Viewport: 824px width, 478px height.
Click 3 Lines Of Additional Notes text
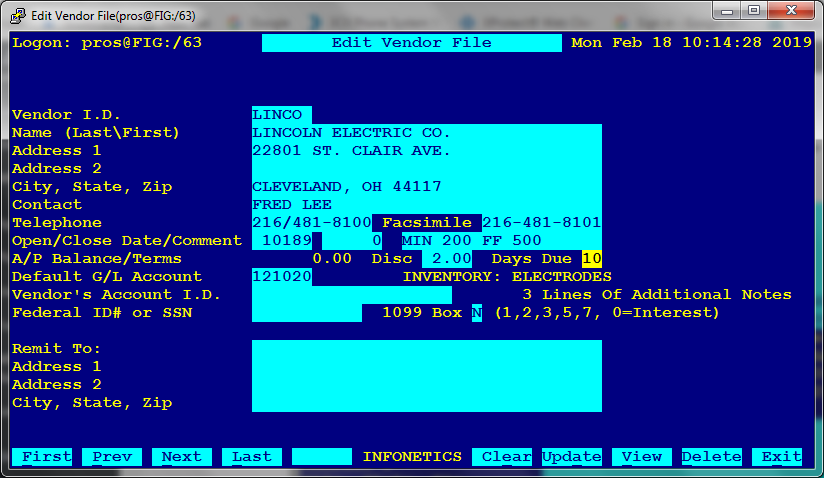point(657,295)
